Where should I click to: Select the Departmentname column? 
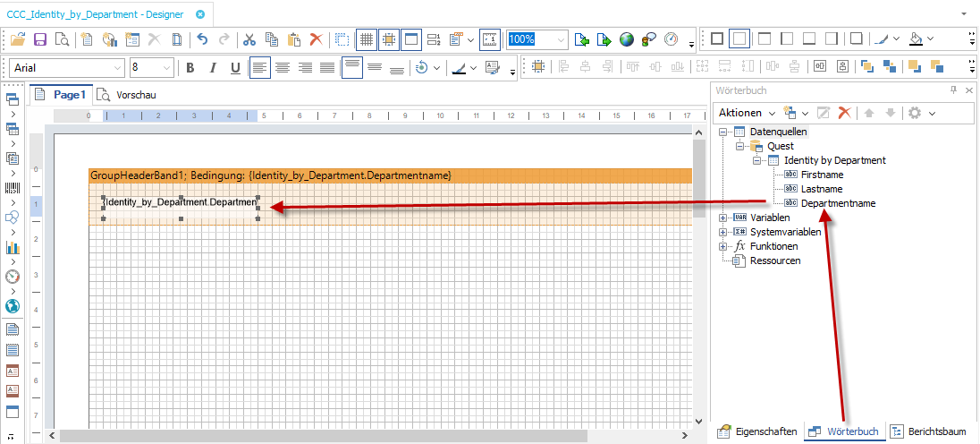point(838,203)
